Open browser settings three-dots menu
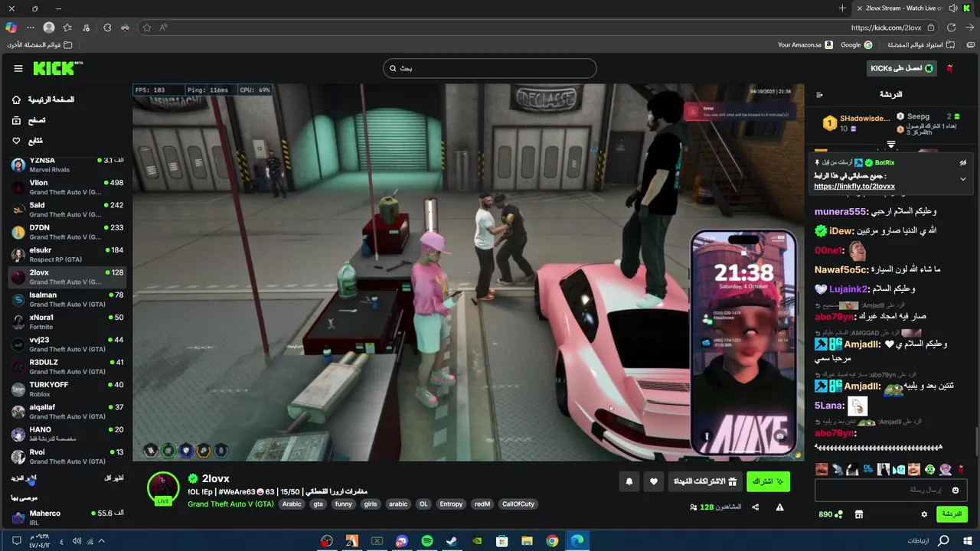 point(31,28)
